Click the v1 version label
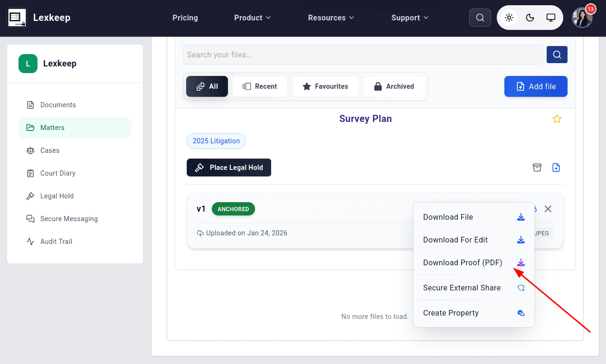606x364 pixels. pyautogui.click(x=201, y=209)
